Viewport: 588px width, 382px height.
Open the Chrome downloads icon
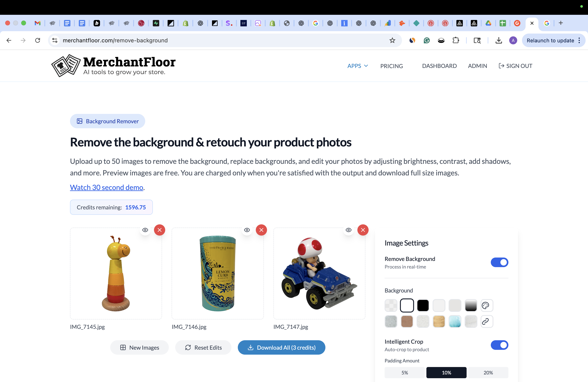point(499,41)
